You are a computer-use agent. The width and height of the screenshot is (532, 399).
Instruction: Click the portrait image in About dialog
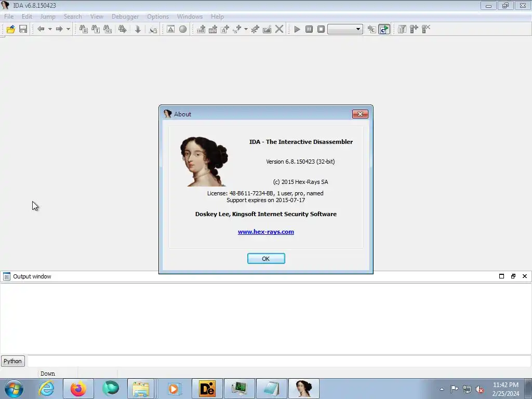204,162
